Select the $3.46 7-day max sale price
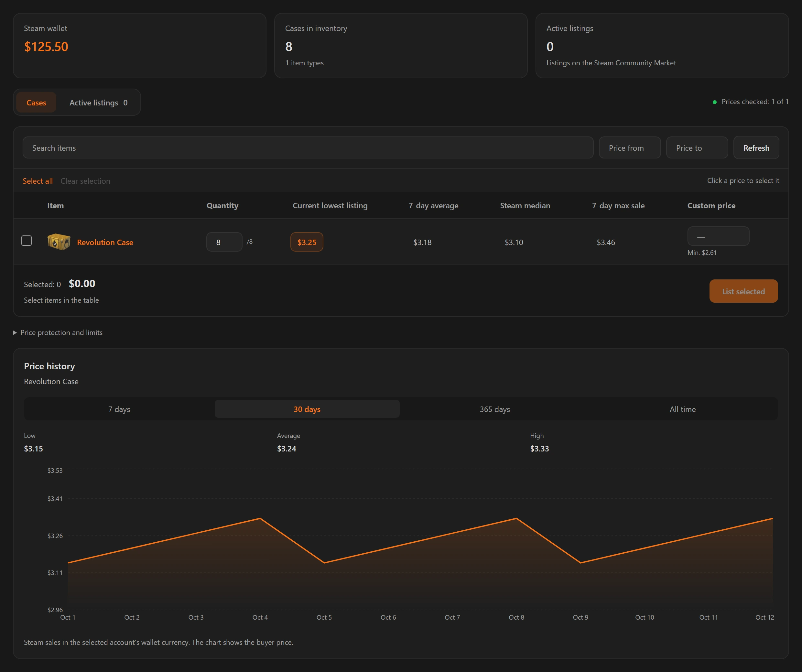Image resolution: width=802 pixels, height=672 pixels. coord(606,243)
